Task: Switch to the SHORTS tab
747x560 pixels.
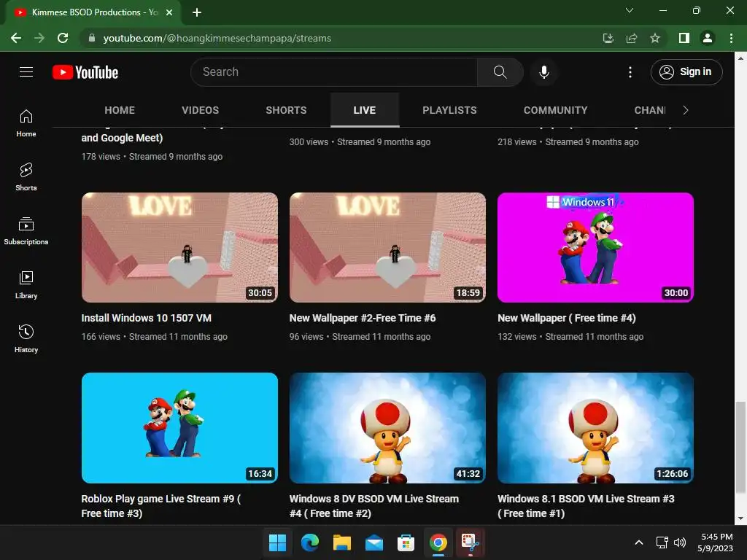Action: pos(286,110)
